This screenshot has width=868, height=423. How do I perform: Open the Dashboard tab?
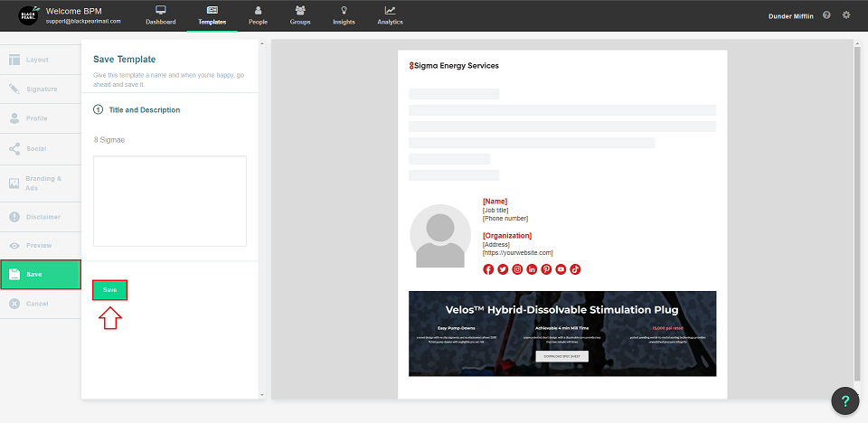click(x=161, y=15)
